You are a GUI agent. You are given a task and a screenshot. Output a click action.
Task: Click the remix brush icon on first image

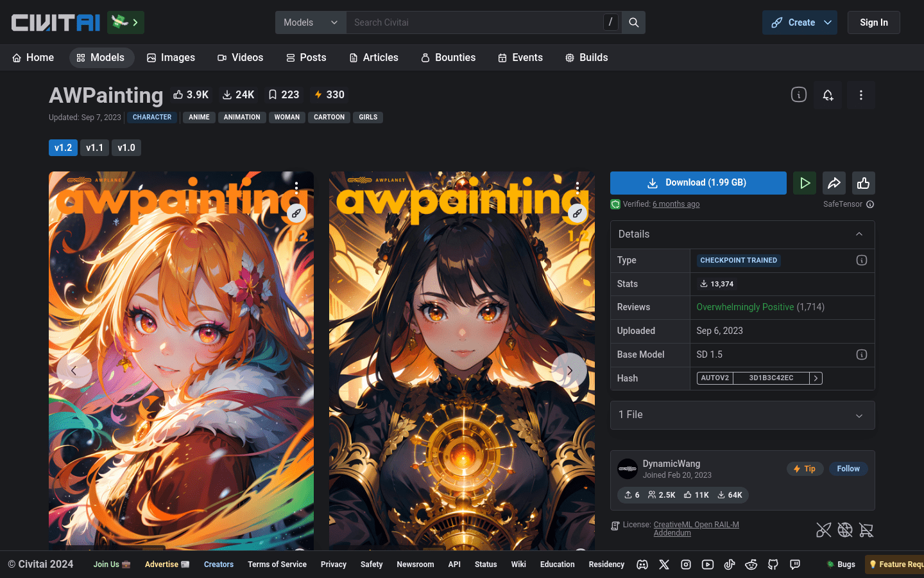296,213
